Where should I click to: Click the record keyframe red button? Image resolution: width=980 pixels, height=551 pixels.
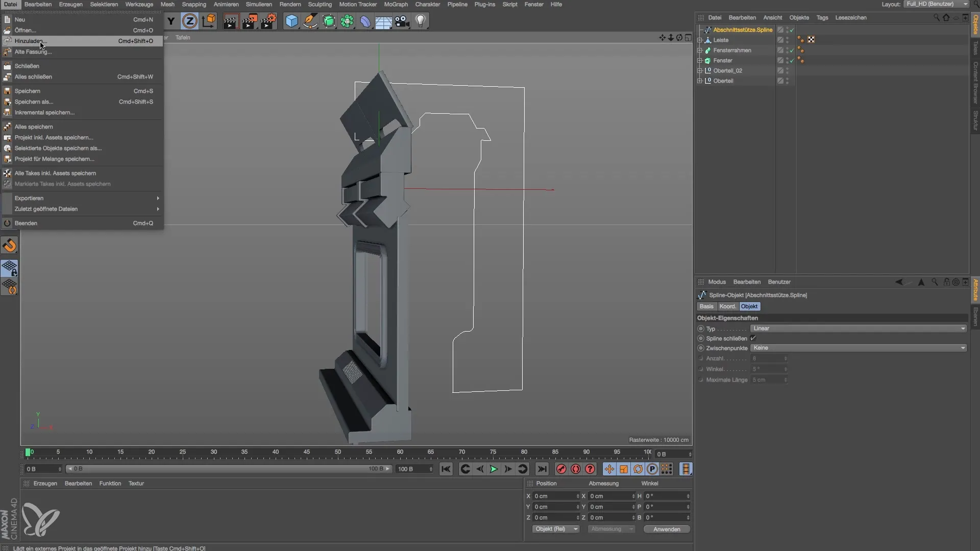coord(561,469)
